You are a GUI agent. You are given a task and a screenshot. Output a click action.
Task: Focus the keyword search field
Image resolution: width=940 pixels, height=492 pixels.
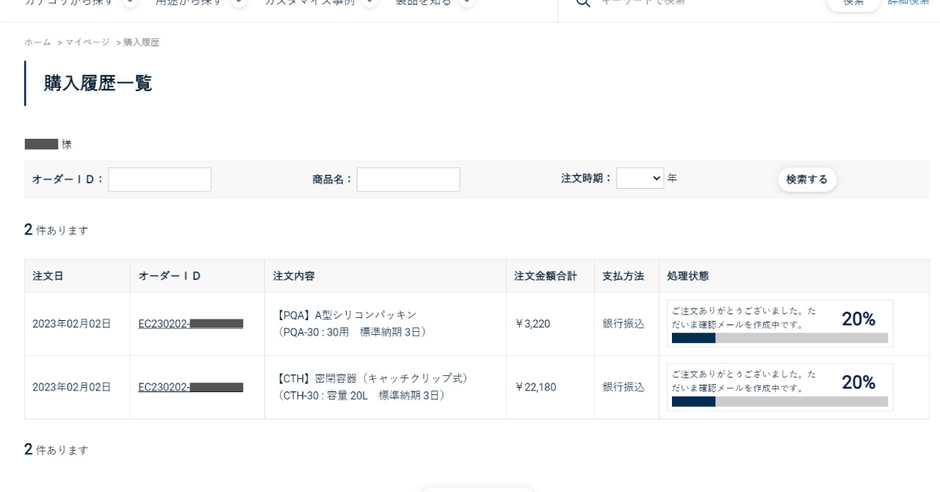click(x=700, y=3)
